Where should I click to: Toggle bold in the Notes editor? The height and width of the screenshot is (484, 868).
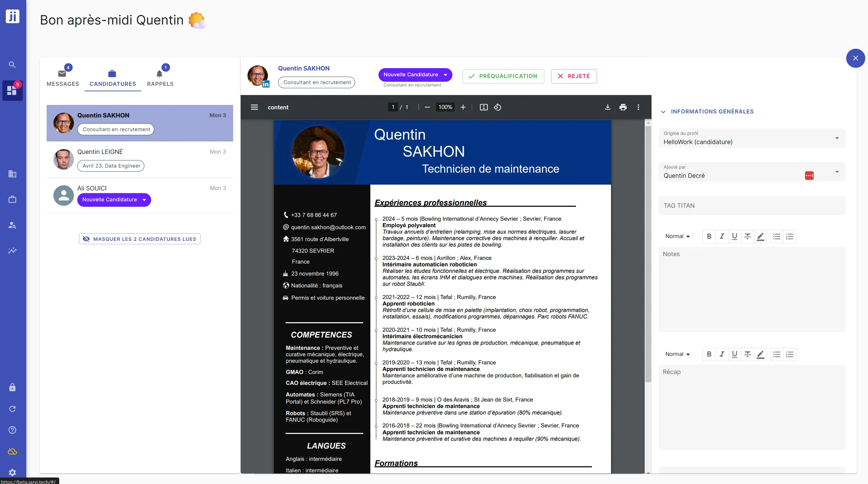tap(709, 236)
